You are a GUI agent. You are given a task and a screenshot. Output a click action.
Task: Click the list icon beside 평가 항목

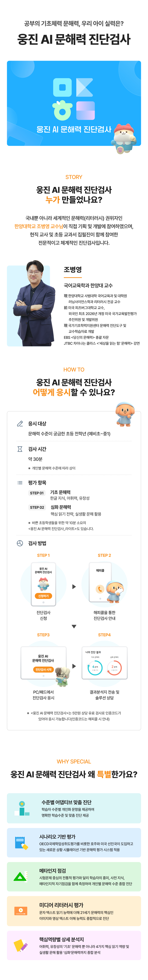point(20,482)
